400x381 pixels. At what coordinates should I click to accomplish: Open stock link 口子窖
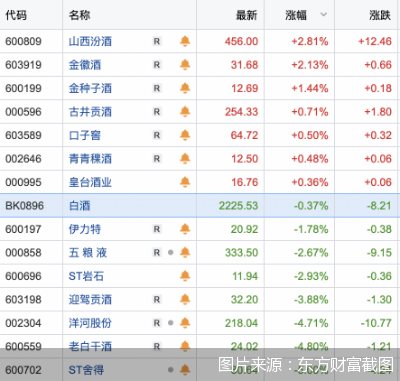click(x=85, y=135)
